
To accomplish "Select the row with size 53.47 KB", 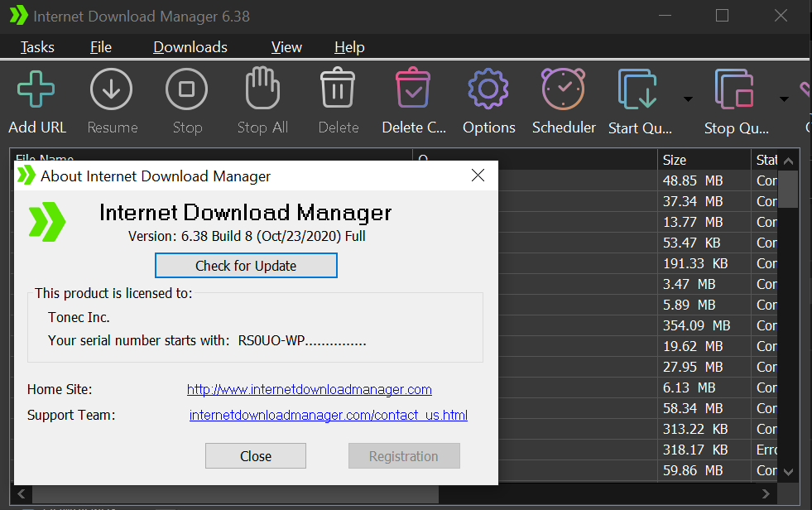I will pyautogui.click(x=637, y=243).
